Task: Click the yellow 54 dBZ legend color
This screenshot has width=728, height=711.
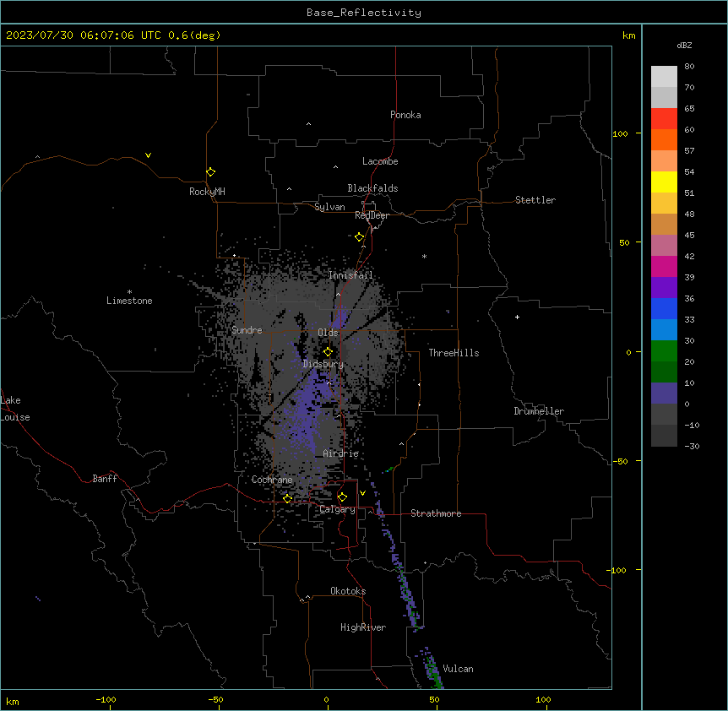Action: pos(664,182)
